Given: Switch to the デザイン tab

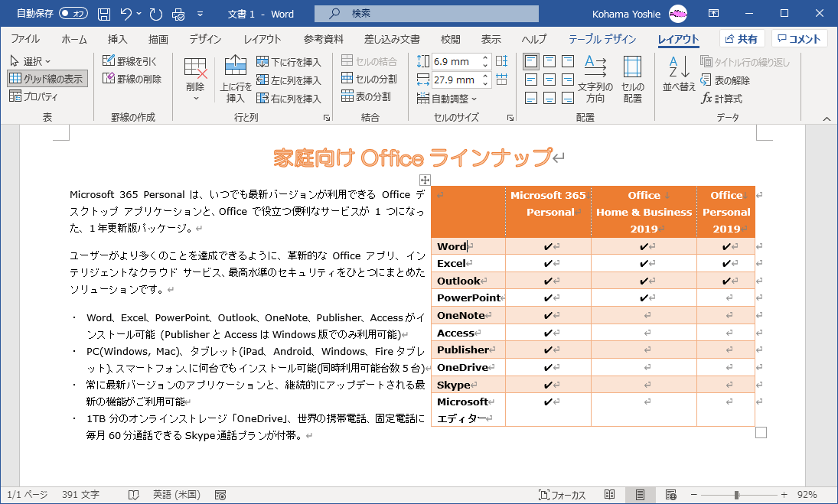Looking at the screenshot, I should 205,39.
